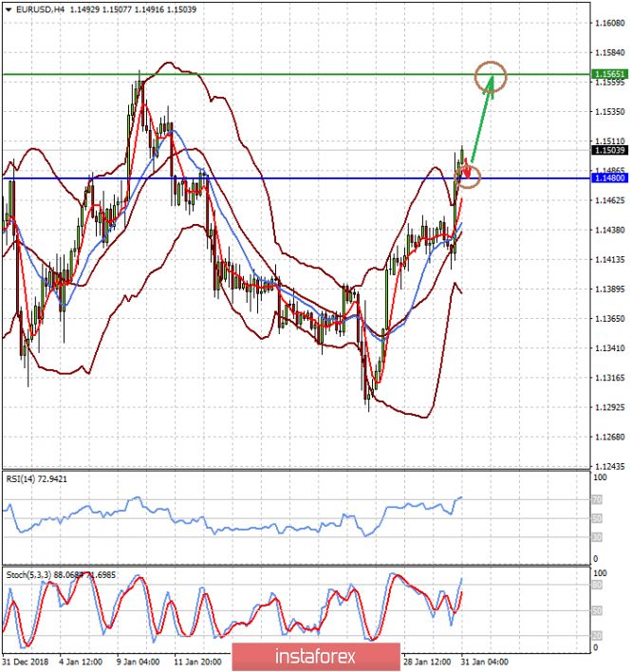Screen dimensions: 631x672
Task: Click the green 1.15651 price label
Action: [x=608, y=73]
